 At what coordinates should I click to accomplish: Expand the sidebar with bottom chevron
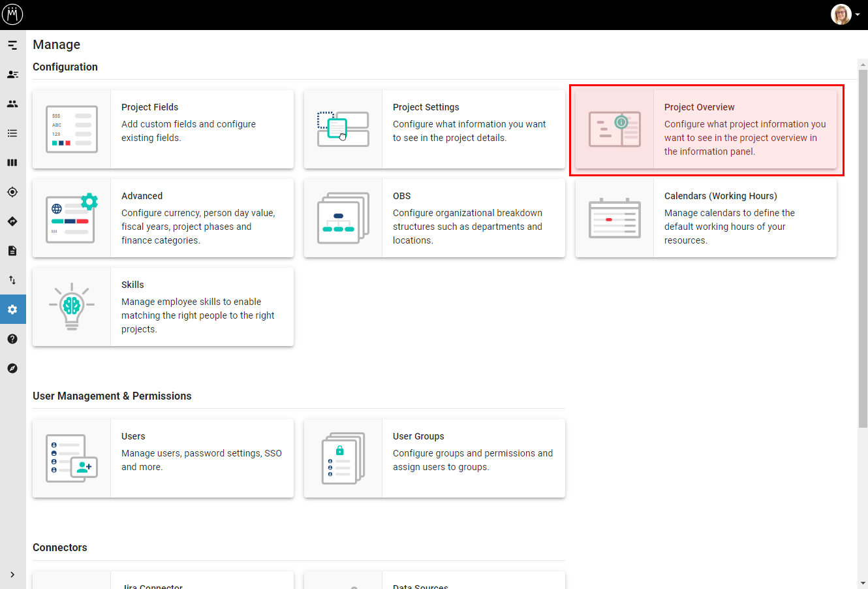[x=12, y=575]
